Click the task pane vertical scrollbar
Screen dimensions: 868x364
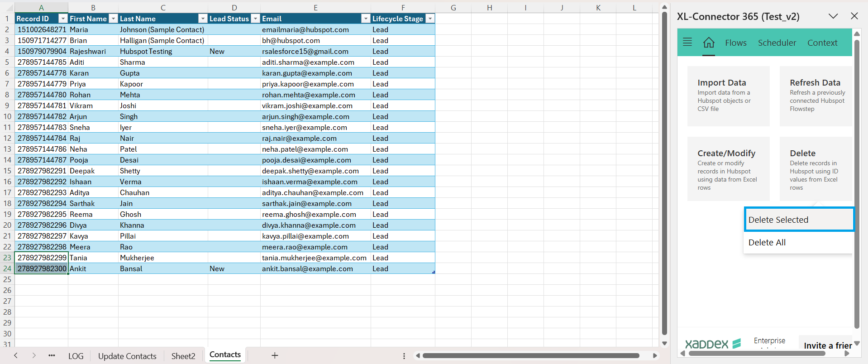[x=857, y=183]
